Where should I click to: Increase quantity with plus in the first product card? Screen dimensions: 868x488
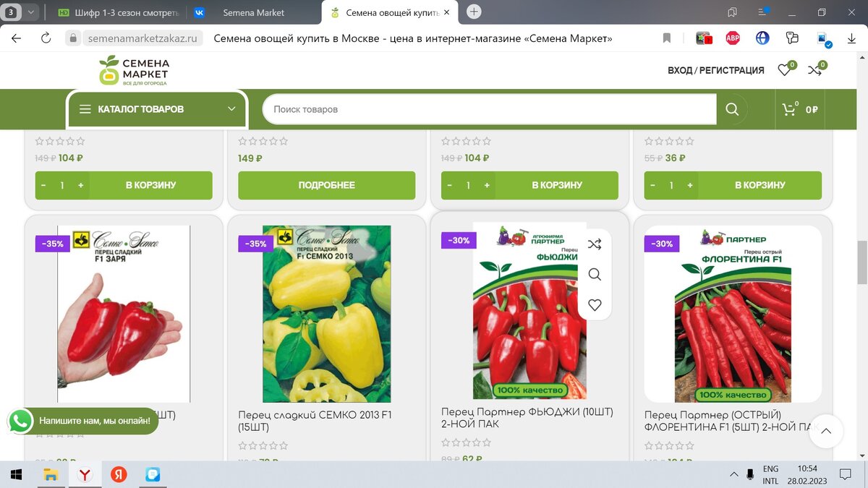[x=80, y=186]
